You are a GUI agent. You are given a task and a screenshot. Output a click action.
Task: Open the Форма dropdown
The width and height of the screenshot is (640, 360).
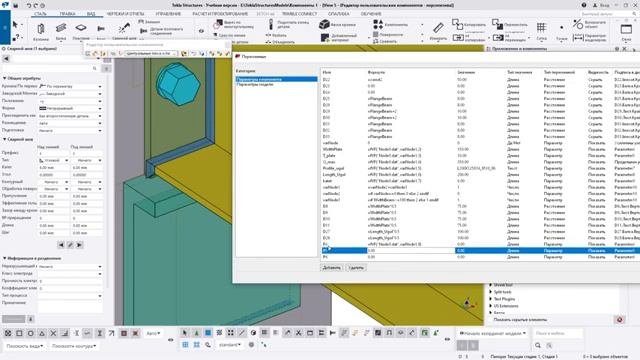tap(70, 109)
